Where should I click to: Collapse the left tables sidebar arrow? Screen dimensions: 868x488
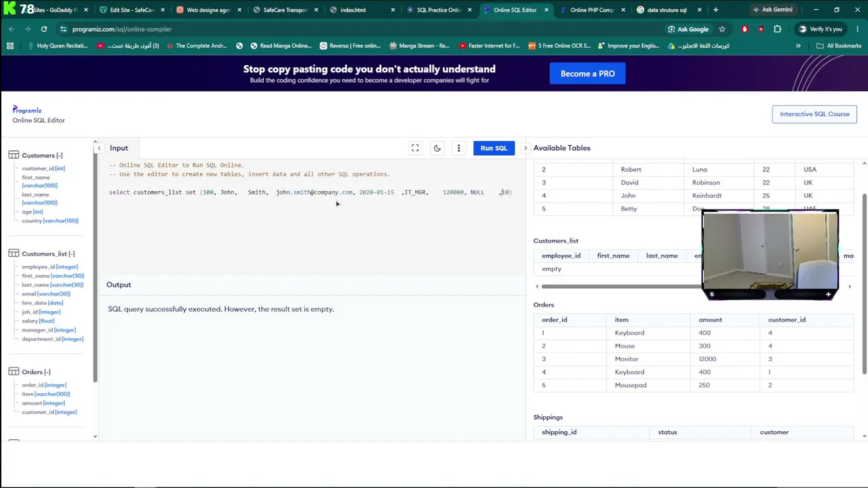click(99, 148)
